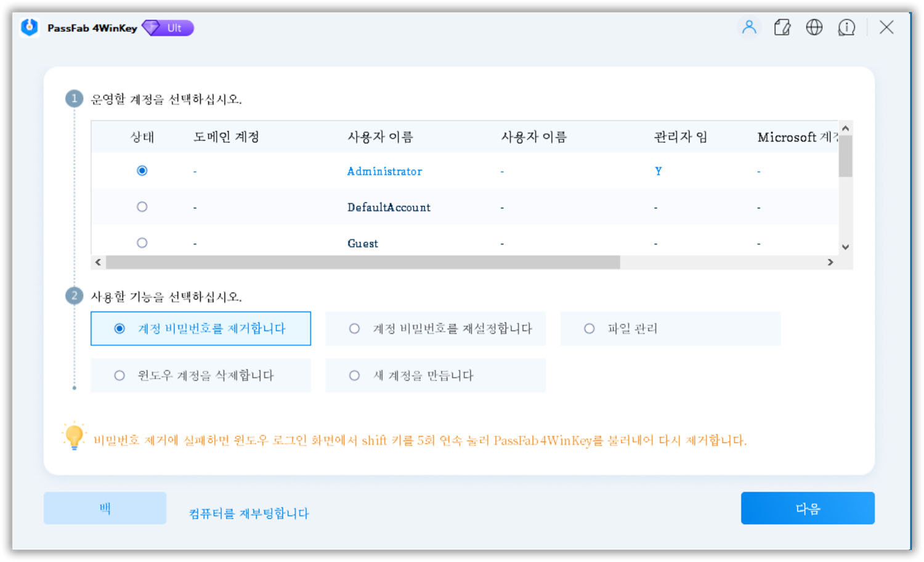Click the step 1 circle indicator
The image size is (924, 562).
click(x=73, y=98)
